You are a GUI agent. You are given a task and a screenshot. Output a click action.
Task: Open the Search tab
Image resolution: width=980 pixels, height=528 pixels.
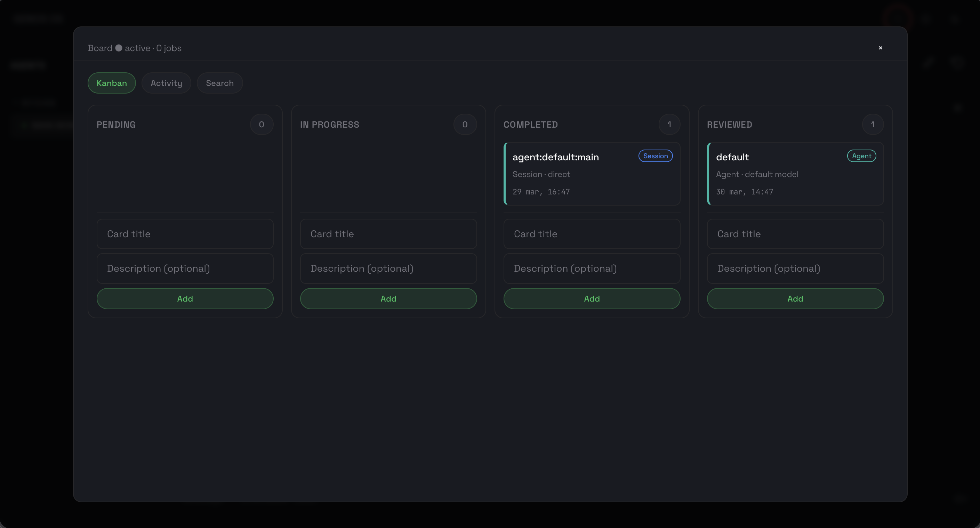point(219,83)
